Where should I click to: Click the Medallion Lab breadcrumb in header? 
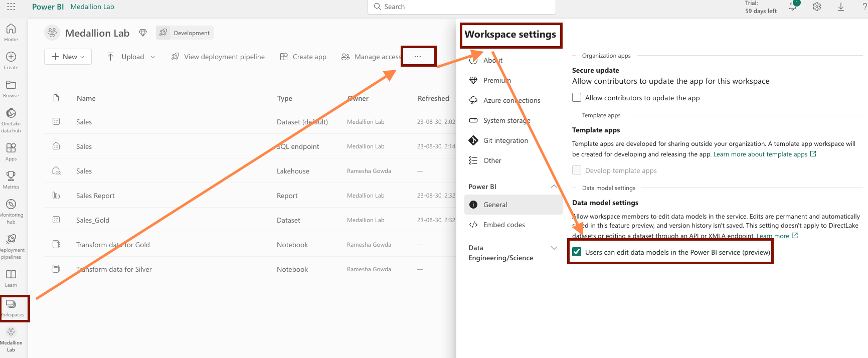tap(92, 7)
